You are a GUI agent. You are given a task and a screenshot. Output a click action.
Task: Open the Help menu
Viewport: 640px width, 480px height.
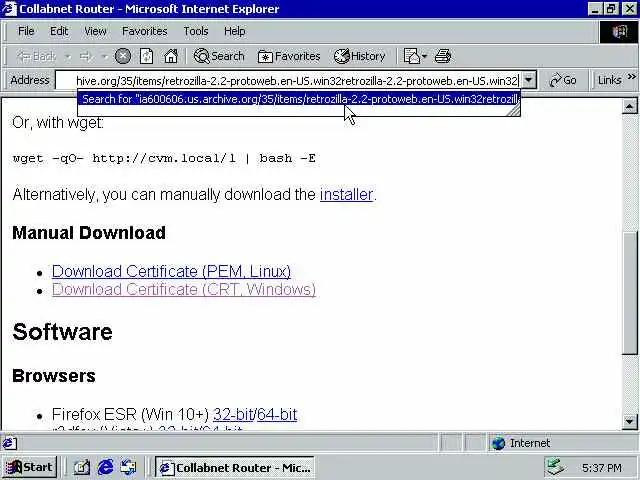pyautogui.click(x=235, y=31)
